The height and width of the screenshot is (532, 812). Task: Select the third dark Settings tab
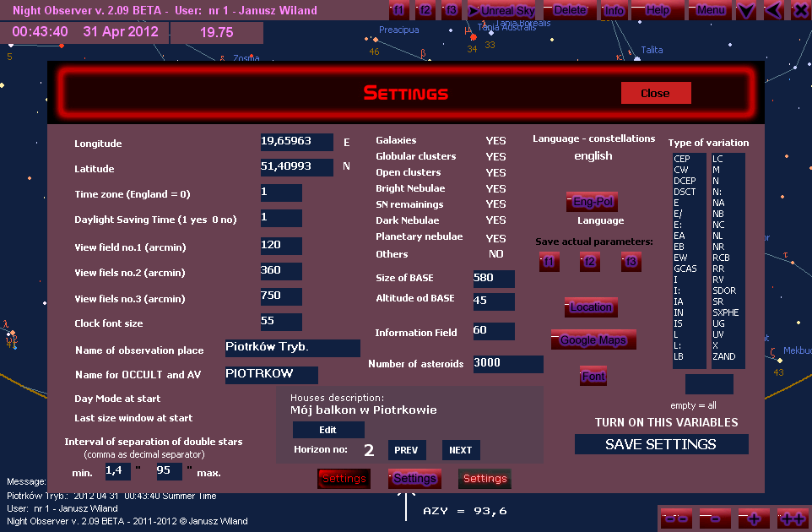pos(484,479)
